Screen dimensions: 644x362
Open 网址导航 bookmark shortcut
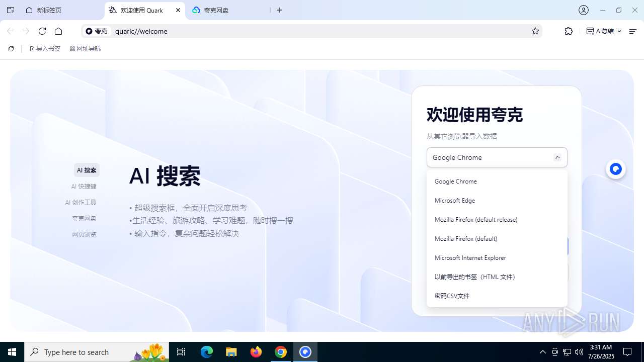pyautogui.click(x=85, y=49)
